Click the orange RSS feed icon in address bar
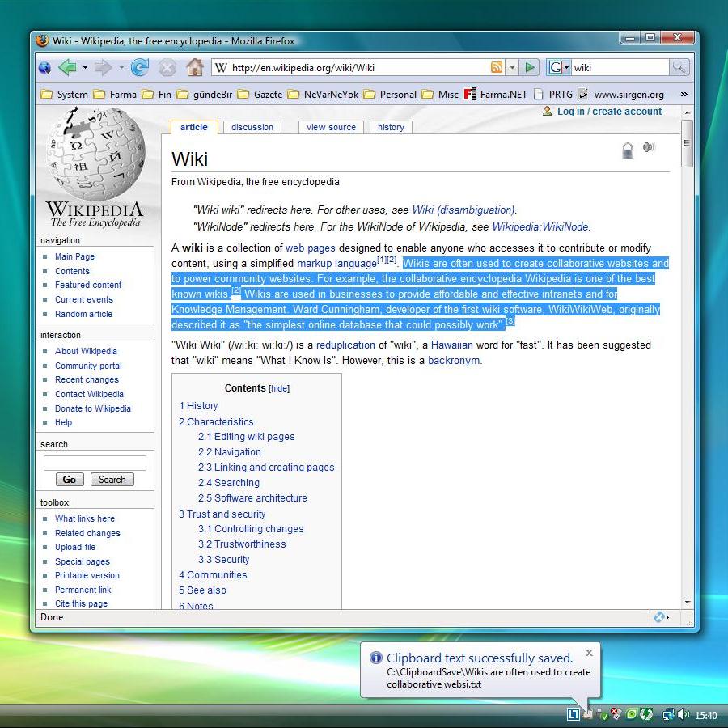 pyautogui.click(x=497, y=68)
